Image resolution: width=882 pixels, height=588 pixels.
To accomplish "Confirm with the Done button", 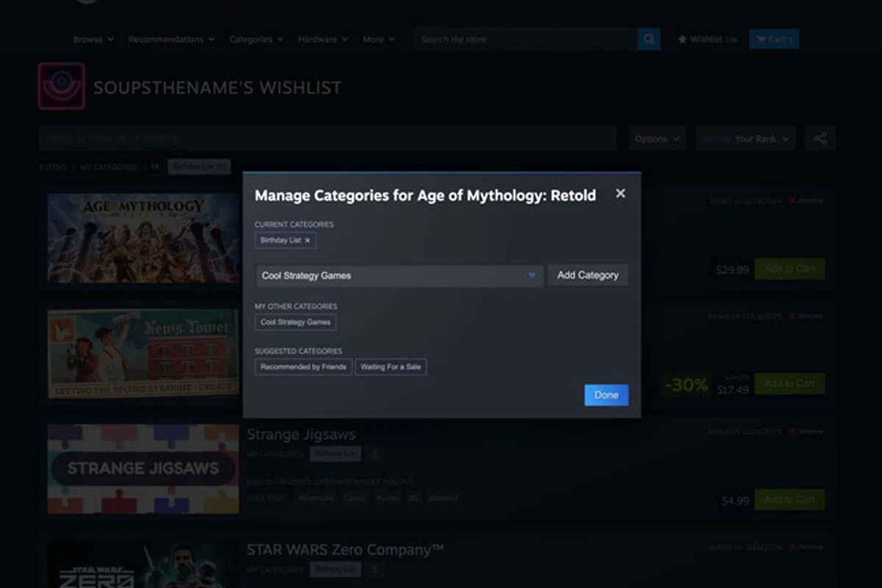I will [606, 395].
